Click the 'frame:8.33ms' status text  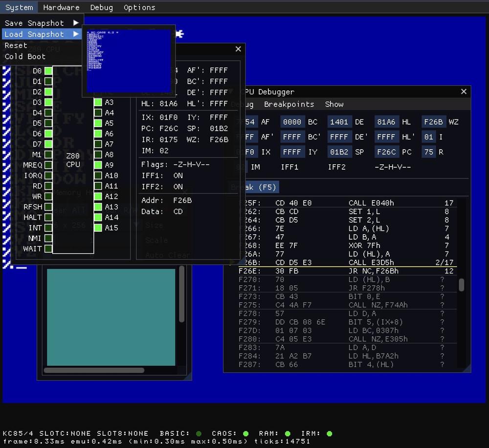point(34,441)
